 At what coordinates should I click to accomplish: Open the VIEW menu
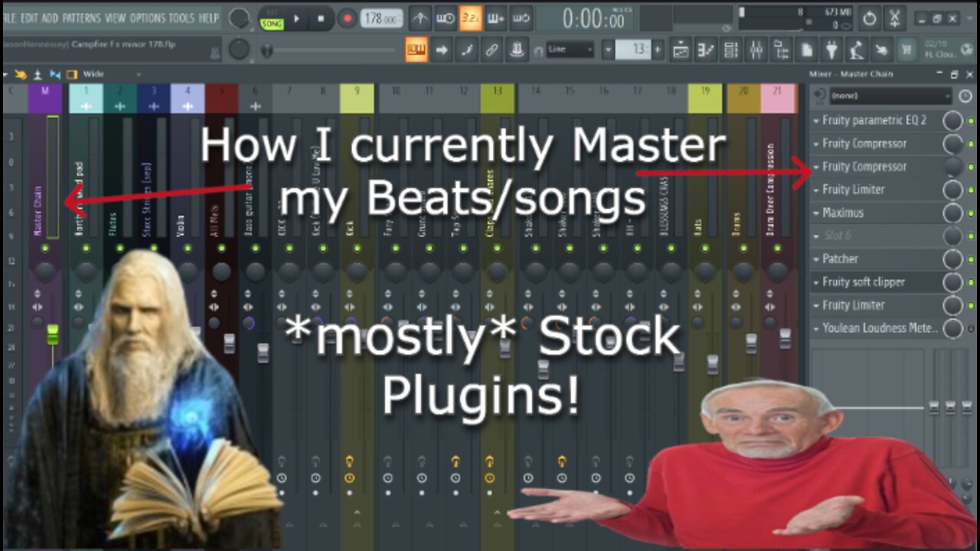(x=115, y=18)
